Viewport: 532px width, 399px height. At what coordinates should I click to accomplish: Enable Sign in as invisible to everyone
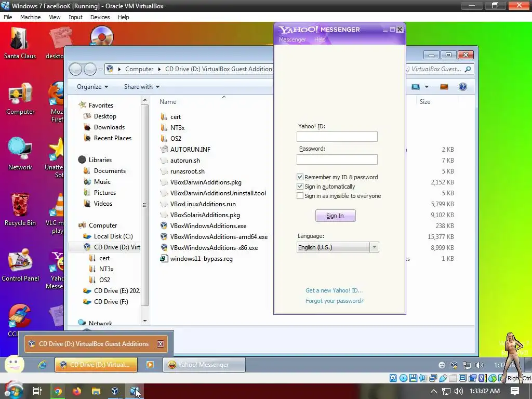[300, 196]
